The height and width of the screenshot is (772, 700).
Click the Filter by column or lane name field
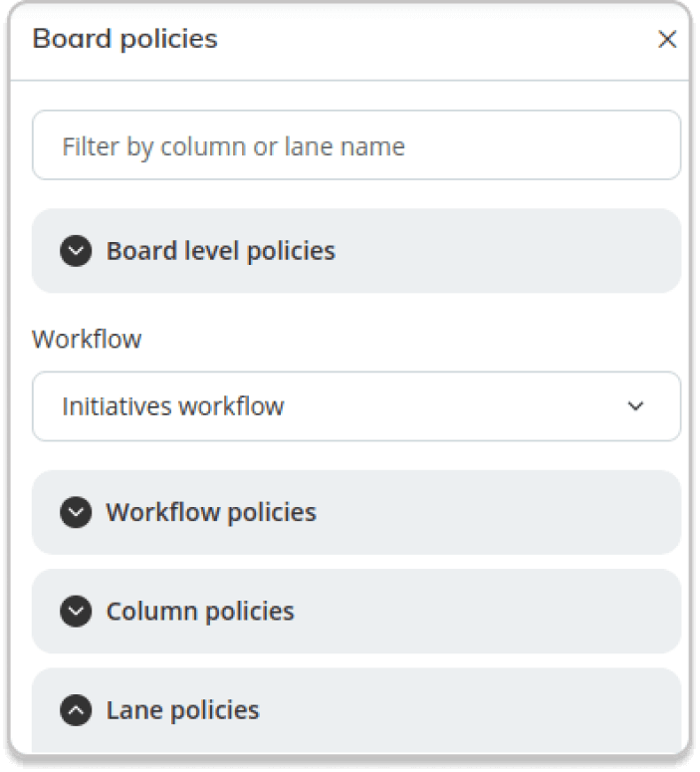[x=356, y=145]
